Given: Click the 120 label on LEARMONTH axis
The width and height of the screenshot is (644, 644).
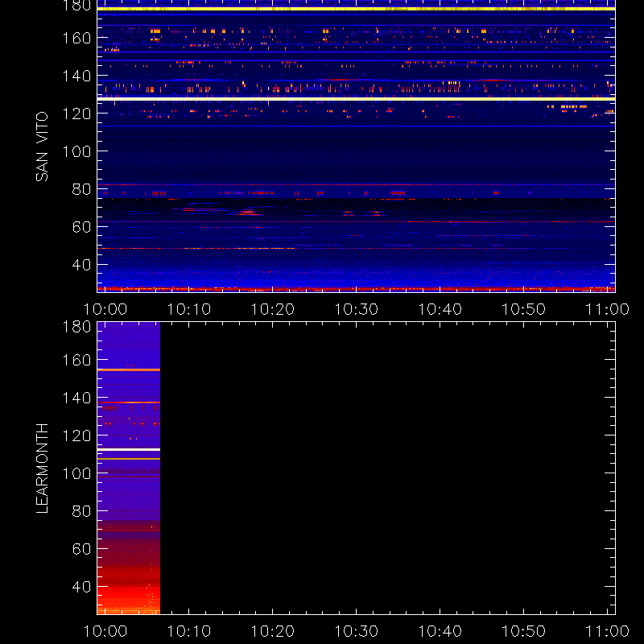Looking at the screenshot, I should tap(76, 436).
